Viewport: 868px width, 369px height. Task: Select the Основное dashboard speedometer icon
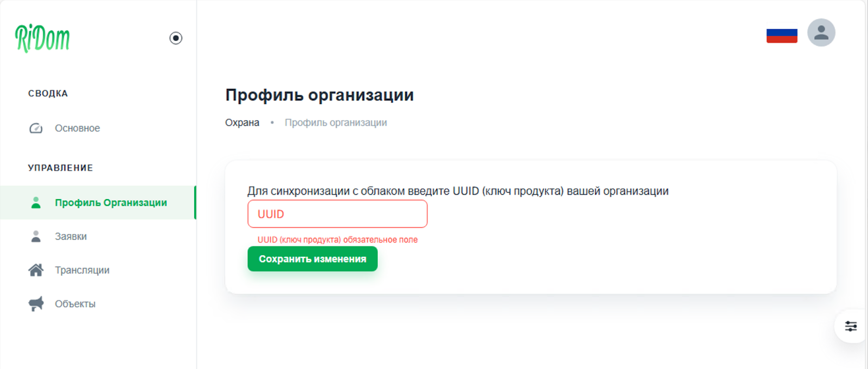point(36,128)
